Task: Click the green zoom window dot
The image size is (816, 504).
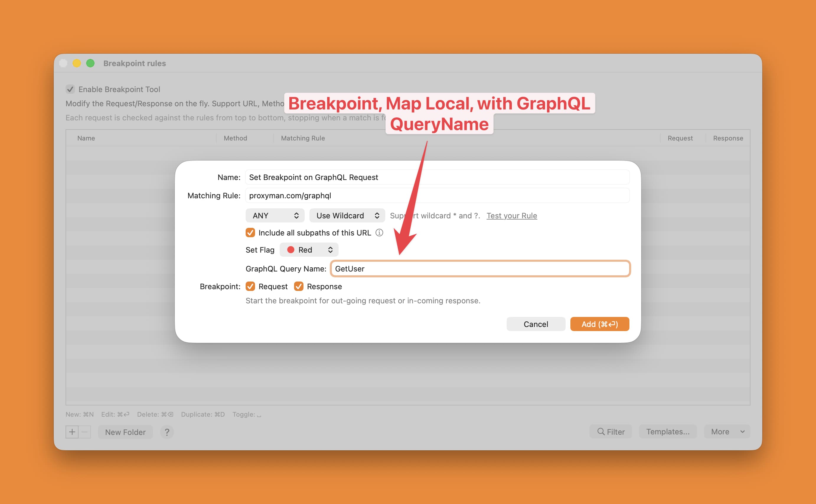Action: (x=90, y=63)
